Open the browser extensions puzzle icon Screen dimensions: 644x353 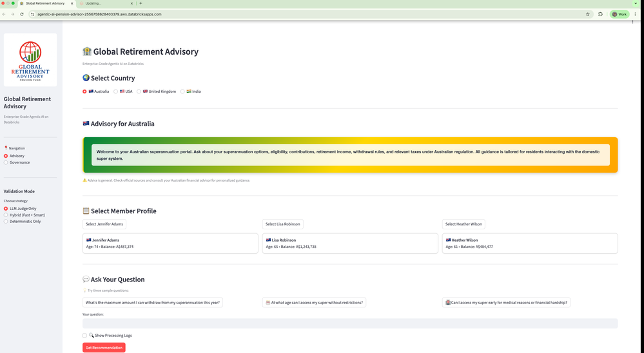coord(600,14)
